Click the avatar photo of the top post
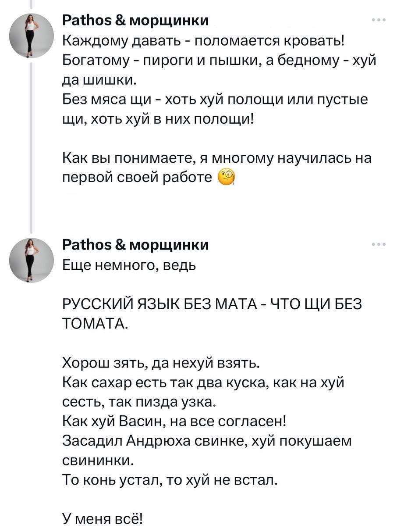The height and width of the screenshot is (532, 397). tap(31, 36)
